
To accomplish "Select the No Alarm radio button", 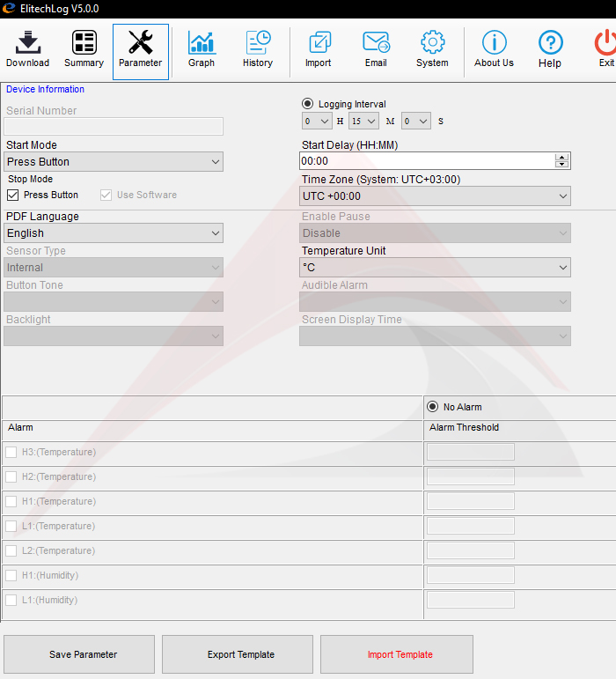I will click(433, 407).
